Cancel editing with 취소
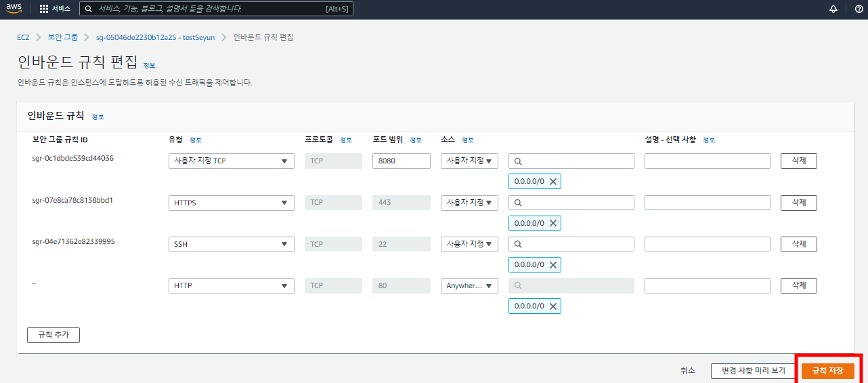This screenshot has height=383, width=868. [x=688, y=371]
